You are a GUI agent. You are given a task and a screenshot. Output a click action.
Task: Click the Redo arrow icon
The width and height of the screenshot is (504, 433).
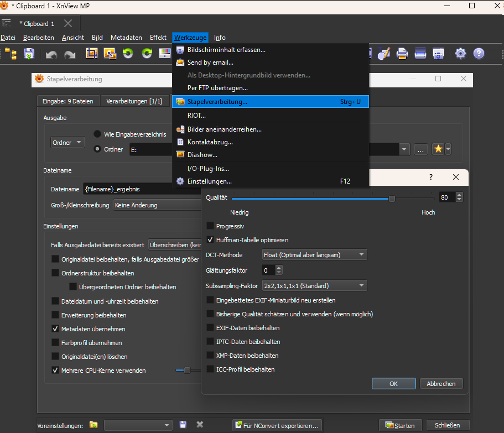(69, 54)
